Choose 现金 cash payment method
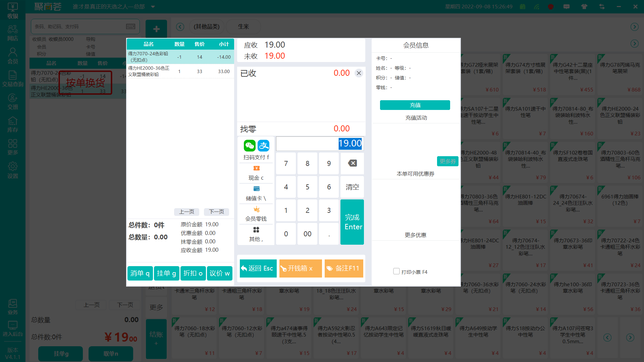 (x=256, y=173)
